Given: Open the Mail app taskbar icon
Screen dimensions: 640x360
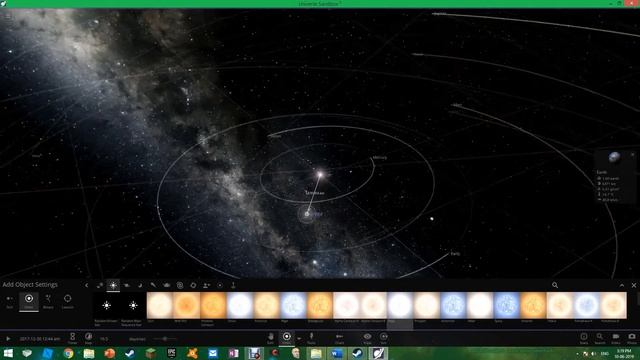Looking at the screenshot, I should [213, 353].
